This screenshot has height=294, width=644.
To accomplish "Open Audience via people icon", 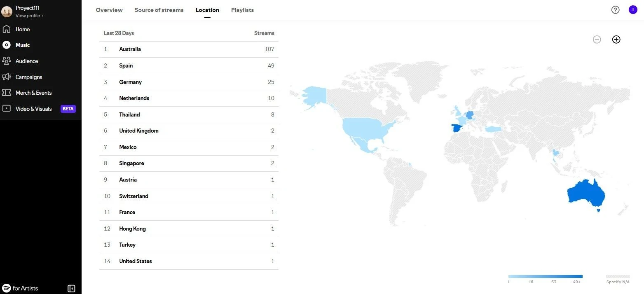I will [7, 61].
